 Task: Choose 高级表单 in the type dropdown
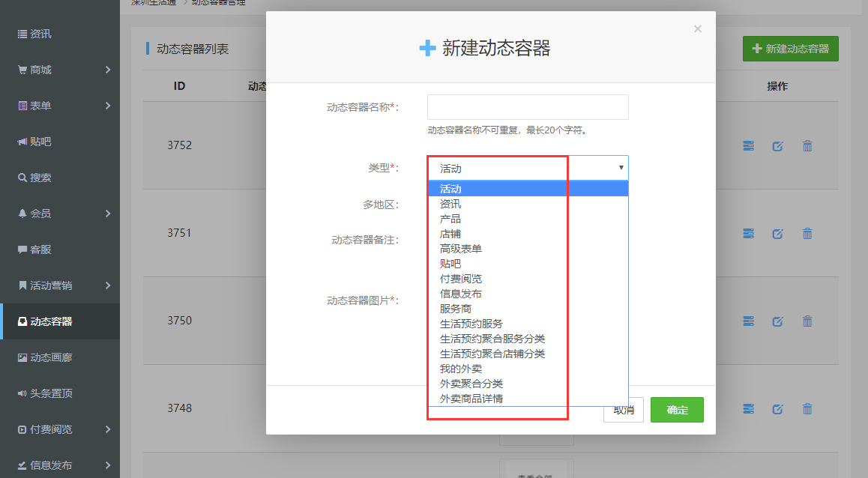pyautogui.click(x=461, y=249)
